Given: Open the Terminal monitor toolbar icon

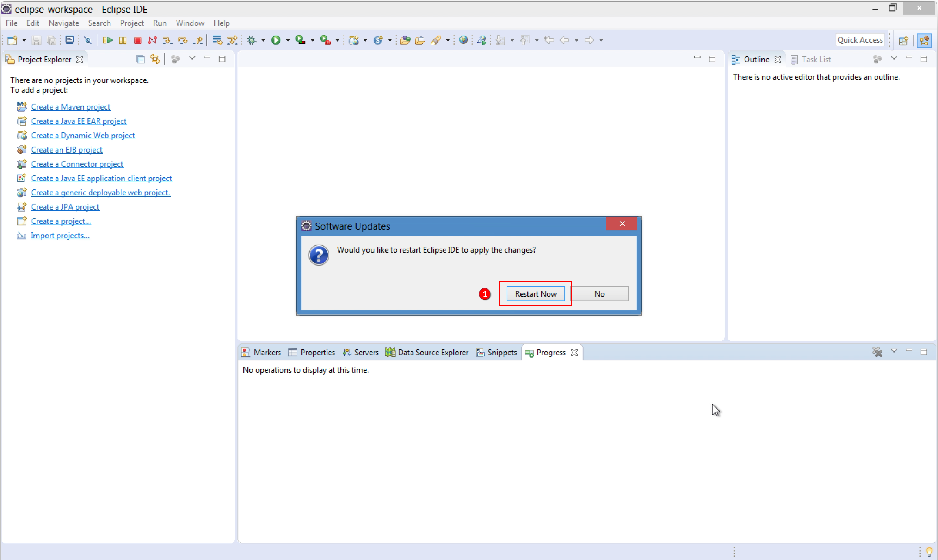Looking at the screenshot, I should click(x=69, y=40).
